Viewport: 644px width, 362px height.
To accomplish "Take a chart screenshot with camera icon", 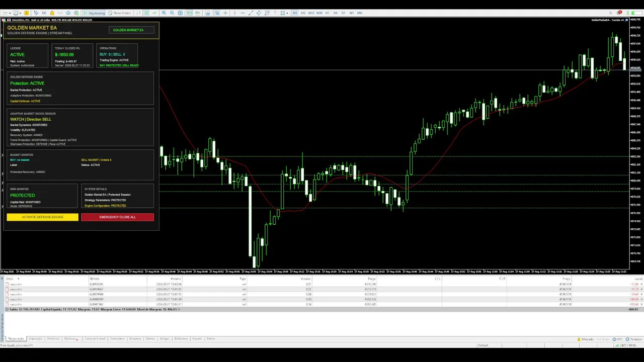I will 208,13.
